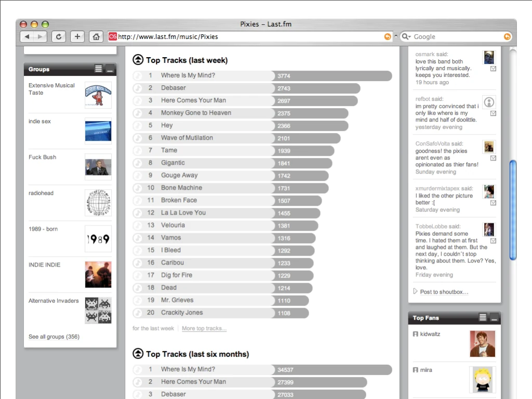
Task: Click message envelope beside xmurdermixtapex's shout
Action: coord(494,203)
